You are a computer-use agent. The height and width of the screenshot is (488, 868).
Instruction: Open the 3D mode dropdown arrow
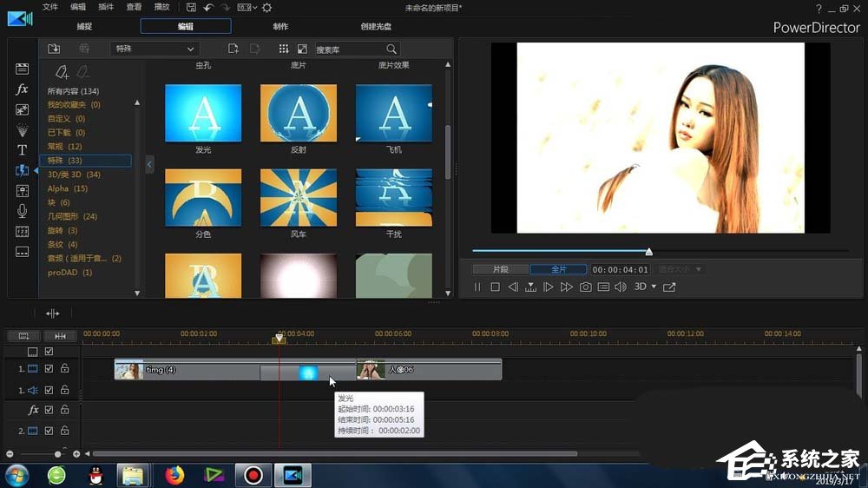point(654,287)
